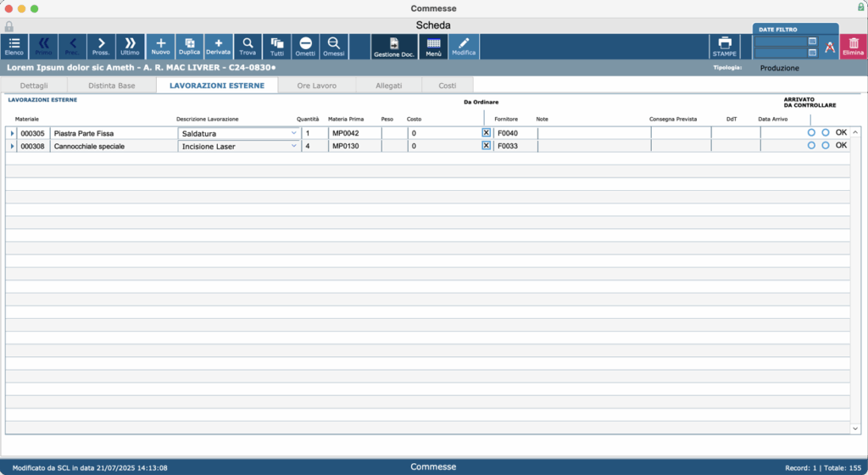
Task: Show omitted records with Omessi
Action: tap(334, 47)
